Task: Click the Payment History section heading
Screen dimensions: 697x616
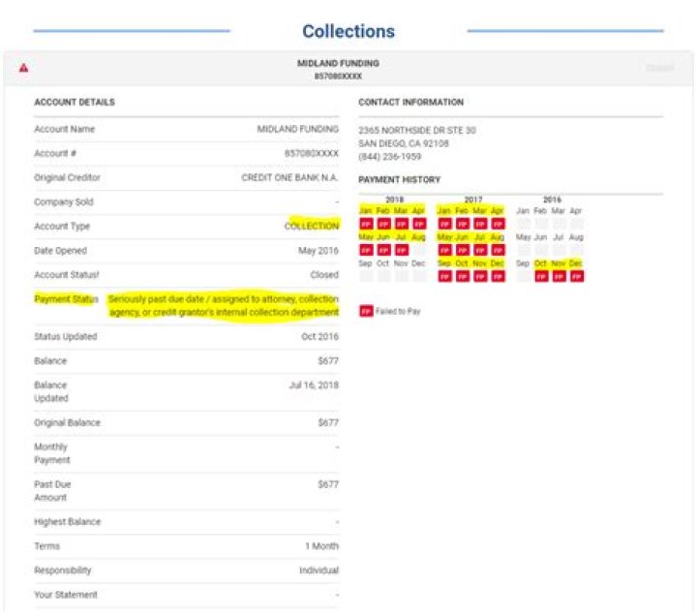Action: point(399,179)
